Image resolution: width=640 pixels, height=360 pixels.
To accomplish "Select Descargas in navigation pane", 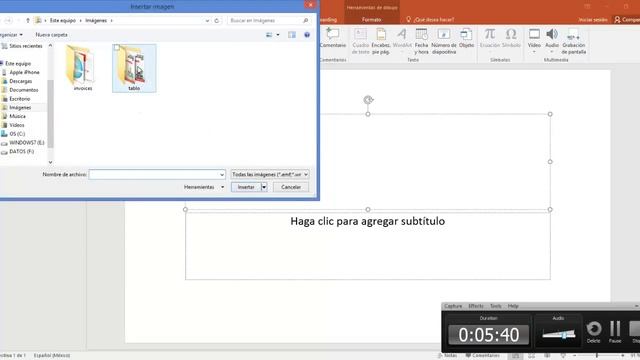I will click(x=20, y=81).
